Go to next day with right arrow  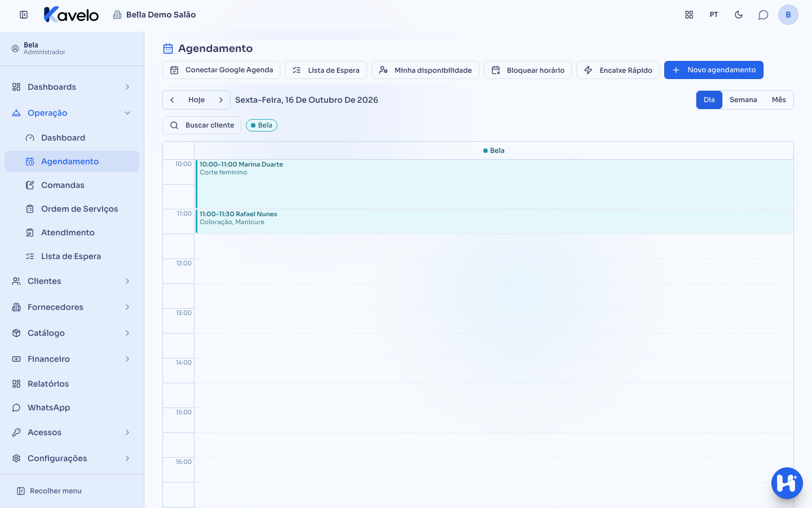point(221,100)
